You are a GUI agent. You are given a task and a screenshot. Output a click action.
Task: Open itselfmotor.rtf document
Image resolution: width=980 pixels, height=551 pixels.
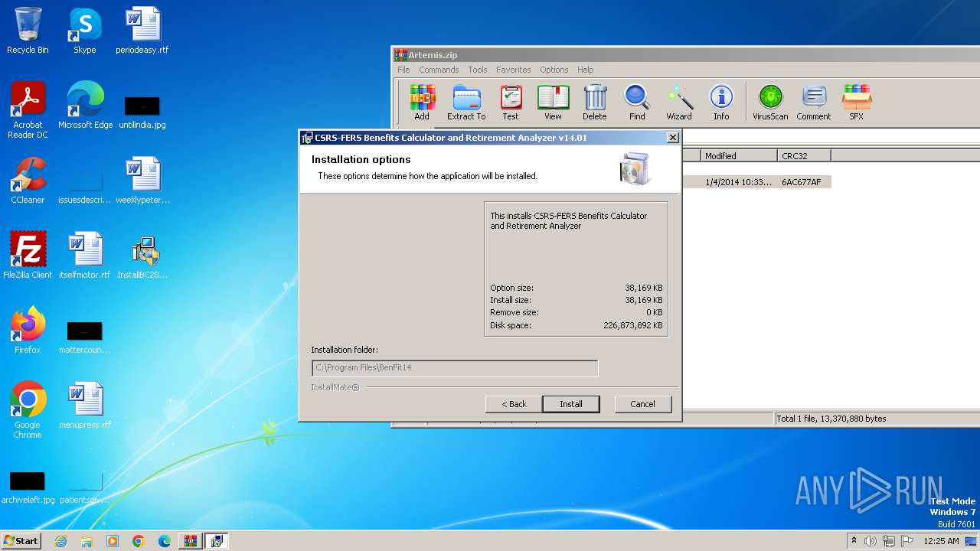[x=85, y=256]
